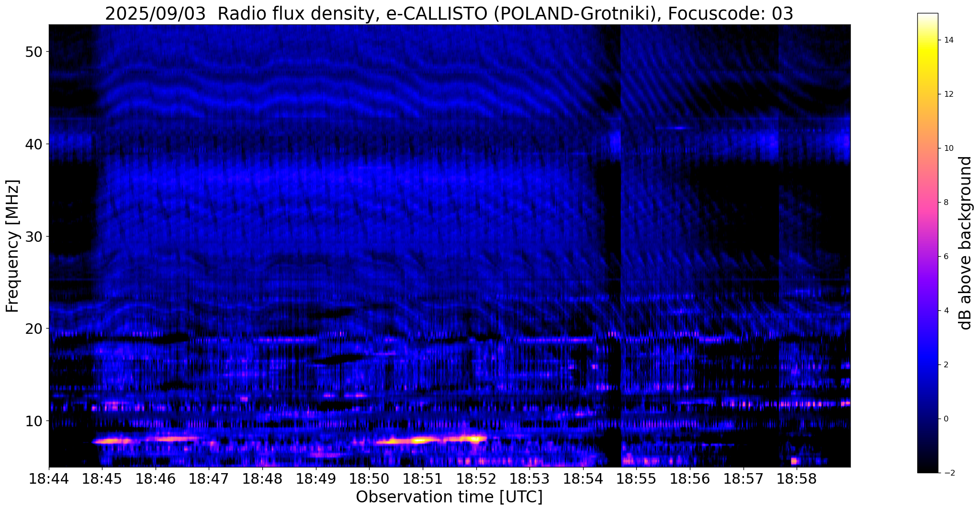The width and height of the screenshot is (980, 511).
Task: Click the 40 MHz frequency tick label
Action: (34, 144)
